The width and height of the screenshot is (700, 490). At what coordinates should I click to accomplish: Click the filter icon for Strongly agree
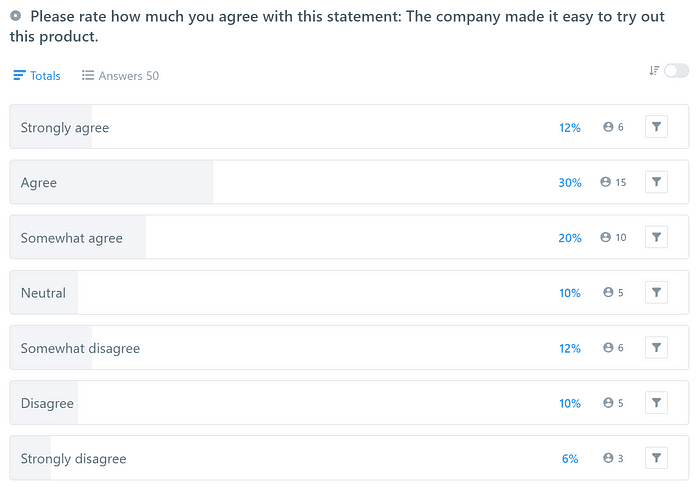(656, 127)
